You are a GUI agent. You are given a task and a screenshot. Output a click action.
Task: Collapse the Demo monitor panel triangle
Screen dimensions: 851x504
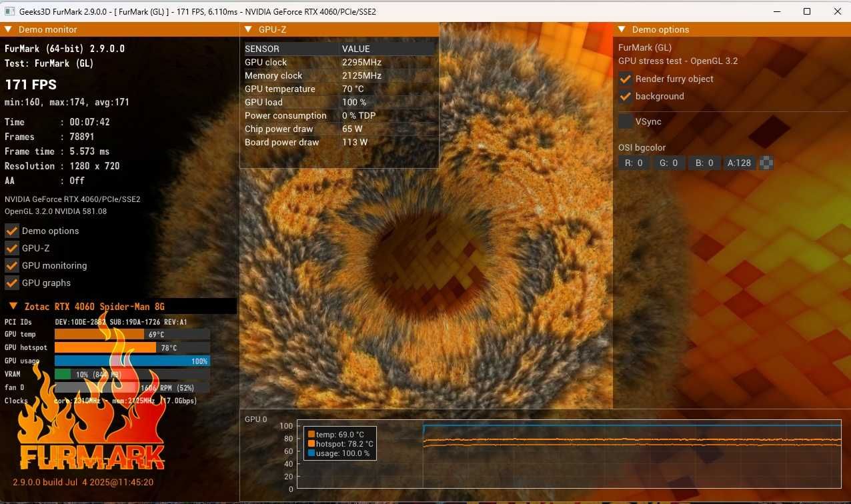[x=8, y=29]
